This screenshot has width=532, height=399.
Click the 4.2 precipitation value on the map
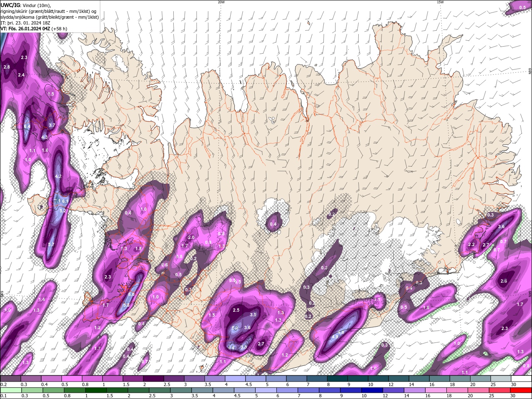(58, 176)
